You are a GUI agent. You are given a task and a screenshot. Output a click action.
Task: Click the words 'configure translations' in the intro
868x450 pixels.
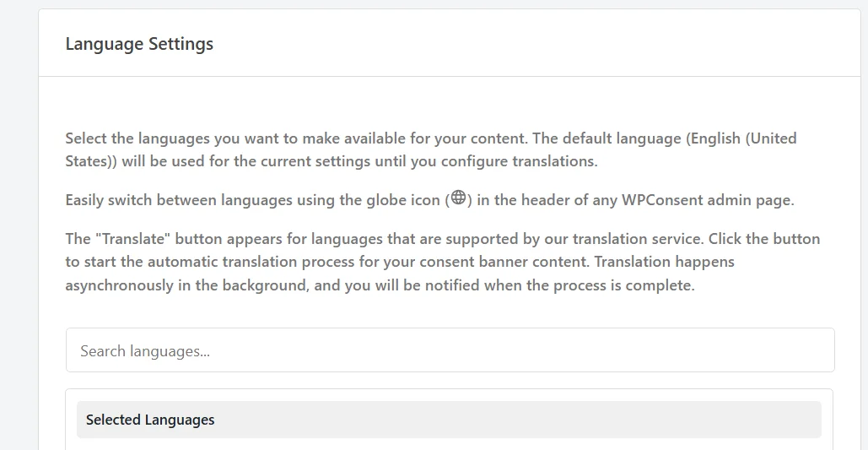[x=519, y=162]
